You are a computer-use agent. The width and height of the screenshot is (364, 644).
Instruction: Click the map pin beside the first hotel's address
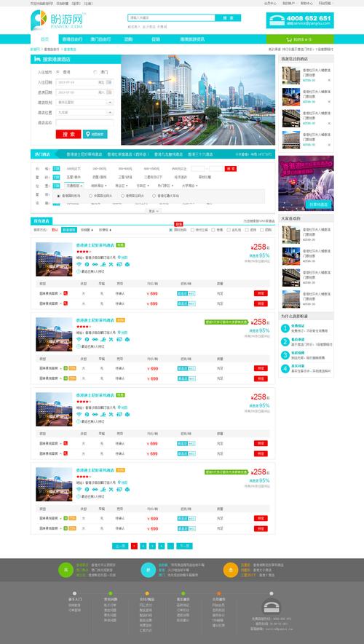pos(119,258)
